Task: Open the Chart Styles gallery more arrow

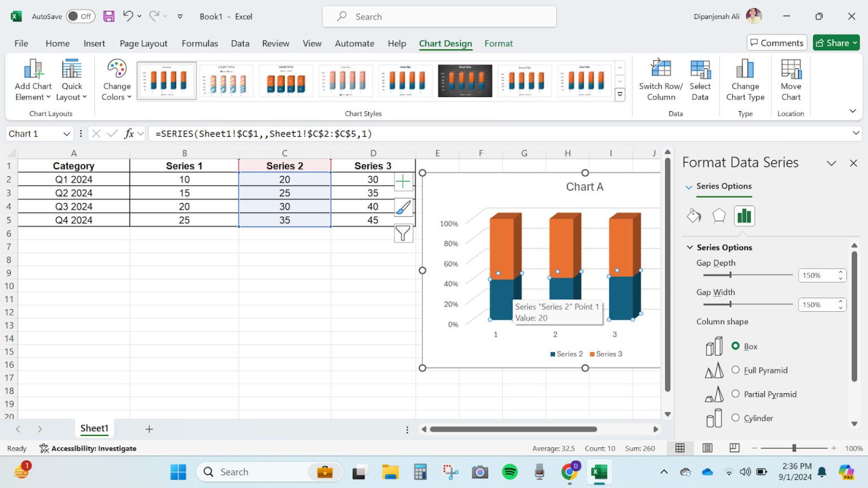Action: click(620, 94)
